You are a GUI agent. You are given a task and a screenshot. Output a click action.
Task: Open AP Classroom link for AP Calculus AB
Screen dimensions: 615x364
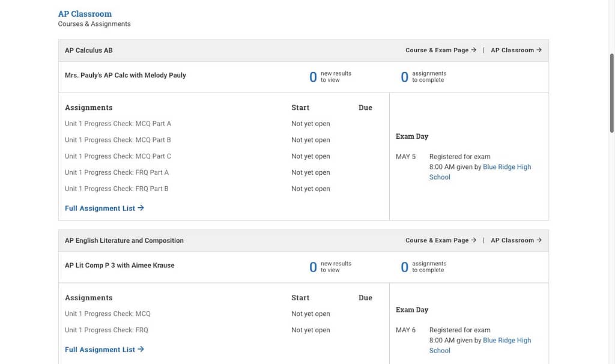(x=516, y=50)
